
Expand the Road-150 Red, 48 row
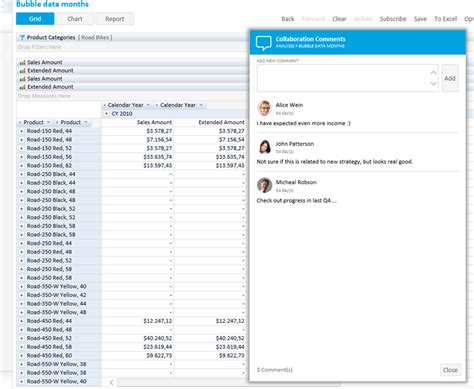[x=22, y=140]
